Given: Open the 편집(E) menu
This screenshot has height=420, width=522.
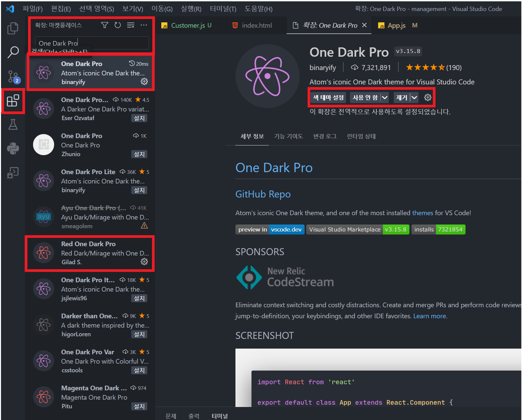Looking at the screenshot, I should (x=61, y=9).
